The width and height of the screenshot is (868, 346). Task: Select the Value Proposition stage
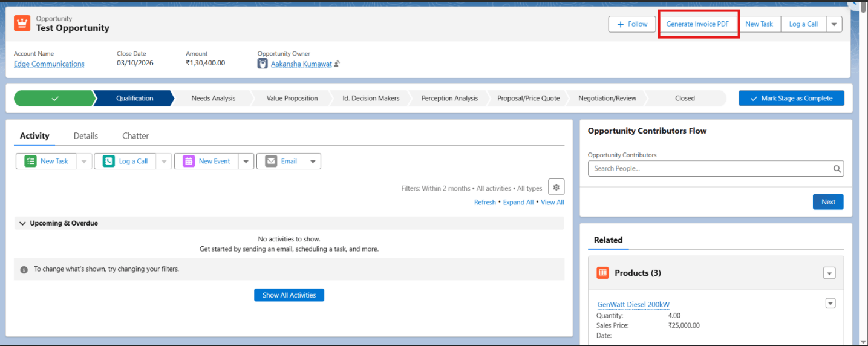[292, 98]
